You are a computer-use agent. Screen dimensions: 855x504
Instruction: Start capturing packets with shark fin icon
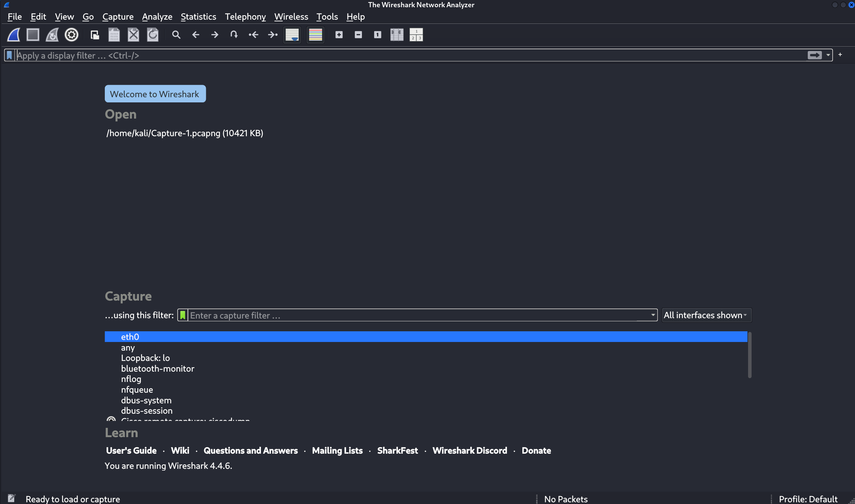point(14,35)
